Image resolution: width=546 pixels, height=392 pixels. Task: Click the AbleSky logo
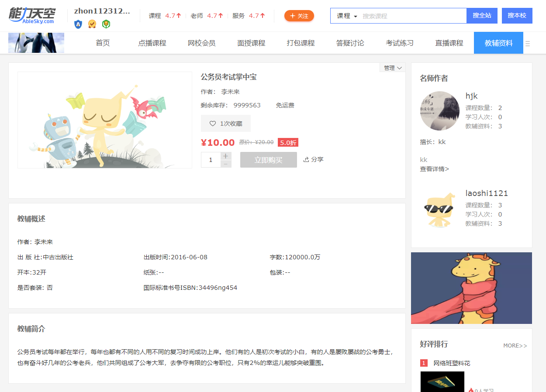click(x=32, y=16)
